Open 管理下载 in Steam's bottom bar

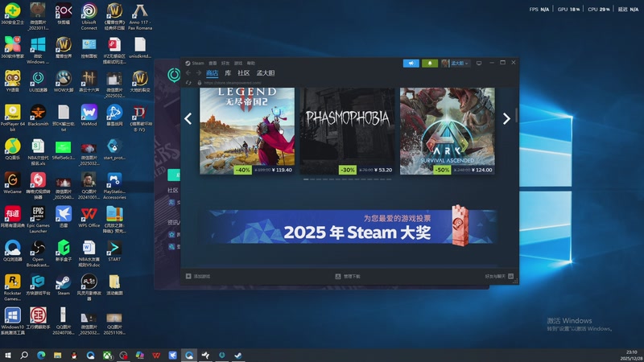(348, 277)
